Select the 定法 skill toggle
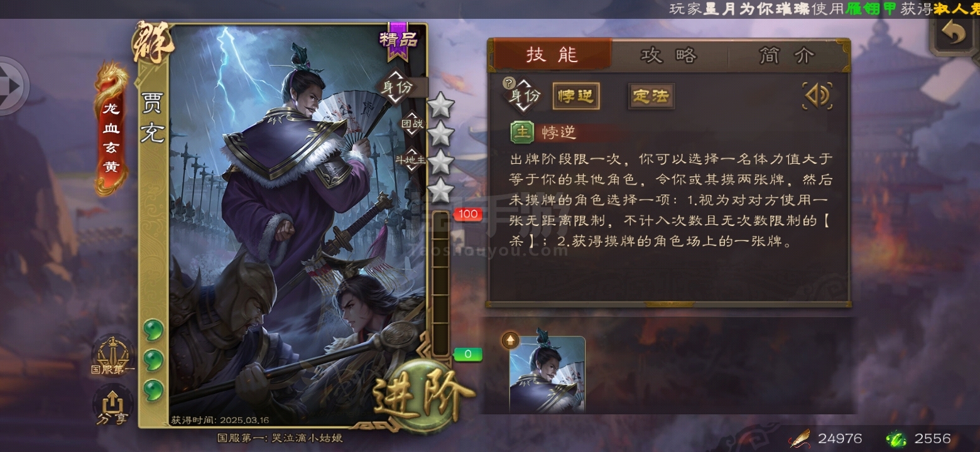Screen dimensions: 980x452 tap(651, 96)
